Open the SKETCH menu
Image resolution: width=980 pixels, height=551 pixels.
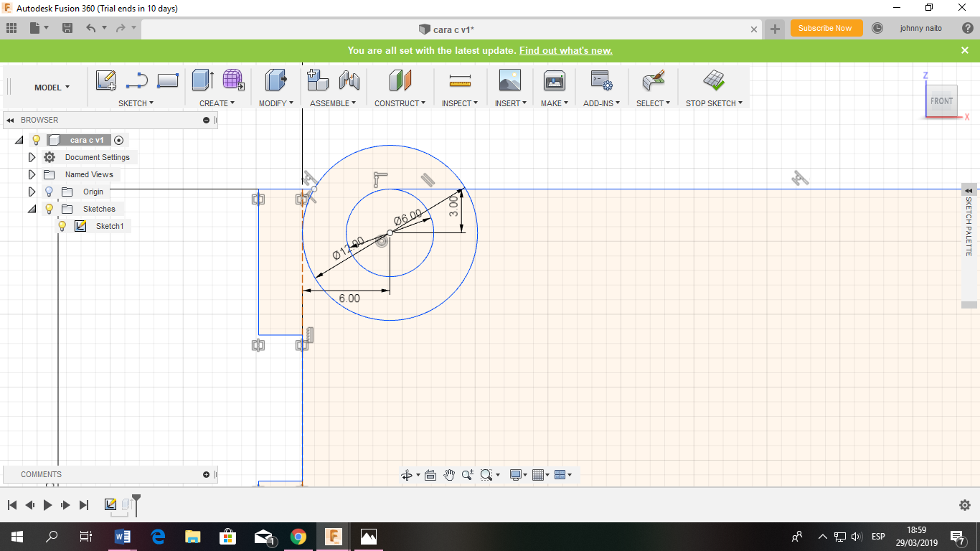pos(136,103)
